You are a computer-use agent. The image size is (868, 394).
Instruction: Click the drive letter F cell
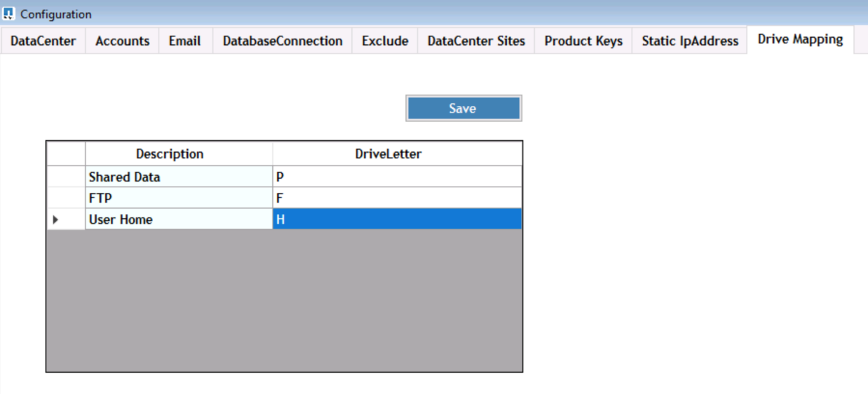pyautogui.click(x=397, y=198)
